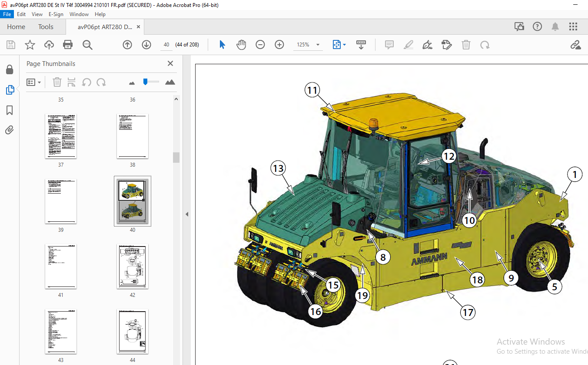Rotate page with toolbar rotate icon
The height and width of the screenshot is (365, 588).
[485, 45]
